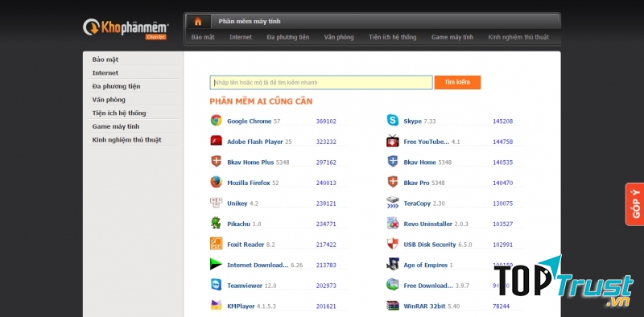Open the Google Chrome download link

click(249, 121)
